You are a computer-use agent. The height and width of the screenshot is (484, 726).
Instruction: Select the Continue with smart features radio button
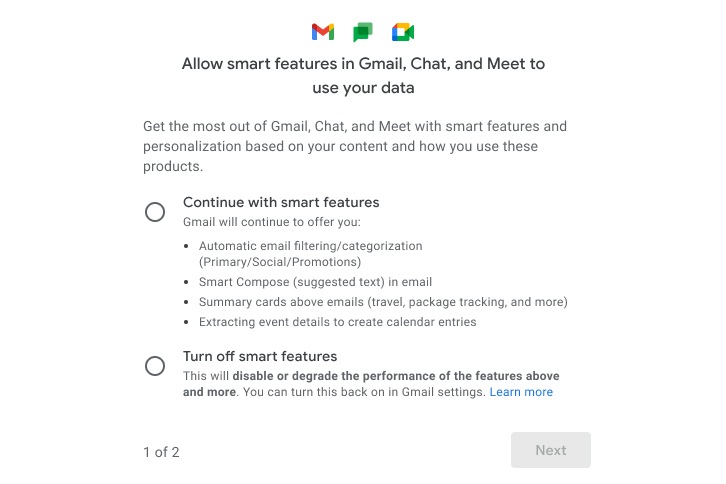(155, 212)
